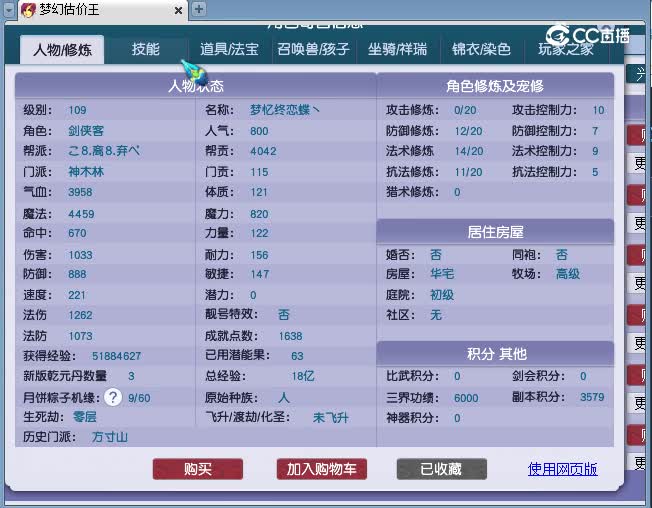This screenshot has height=508, width=652.
Task: Click the 总经验 value 18亿
Action: click(x=303, y=376)
